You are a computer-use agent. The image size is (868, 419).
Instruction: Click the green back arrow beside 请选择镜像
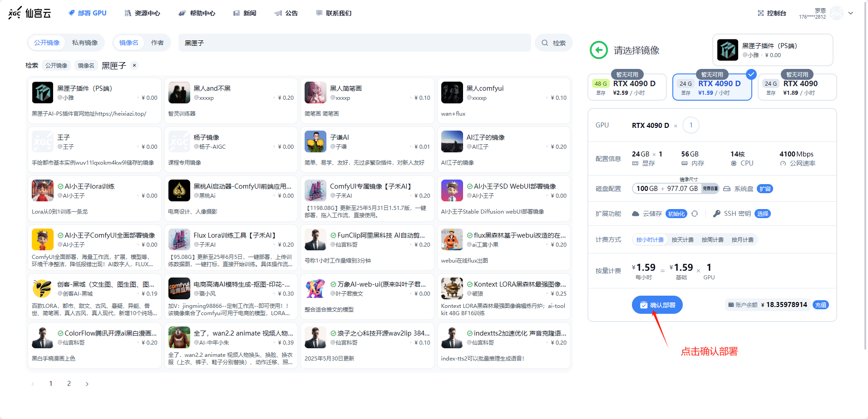598,50
